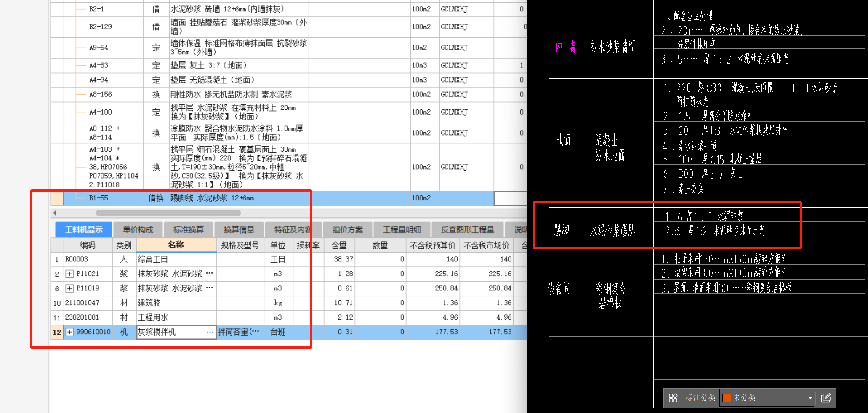Click the 含量 column header
The height and width of the screenshot is (413, 868).
click(x=339, y=245)
